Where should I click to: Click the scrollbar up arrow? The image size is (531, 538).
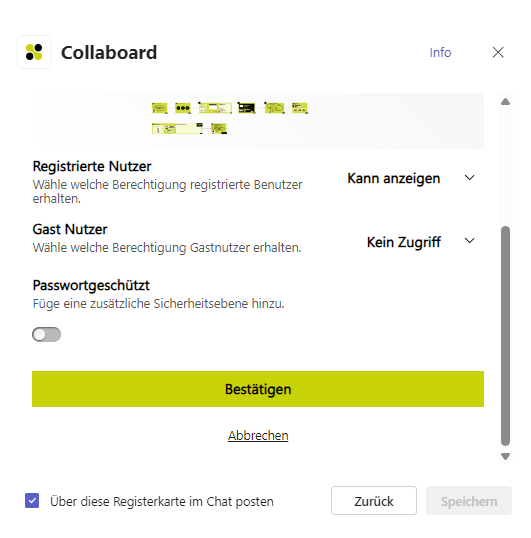pos(505,102)
